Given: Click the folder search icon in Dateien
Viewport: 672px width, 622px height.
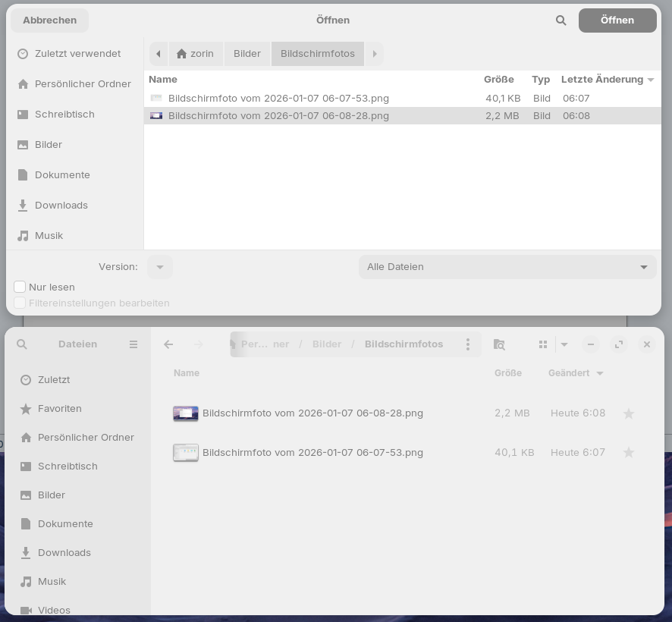Looking at the screenshot, I should (499, 344).
